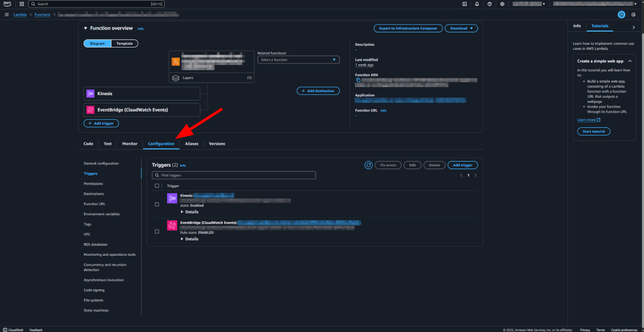The height and width of the screenshot is (332, 644).
Task: Expand Details for the Kinesis trigger
Action: (x=190, y=212)
